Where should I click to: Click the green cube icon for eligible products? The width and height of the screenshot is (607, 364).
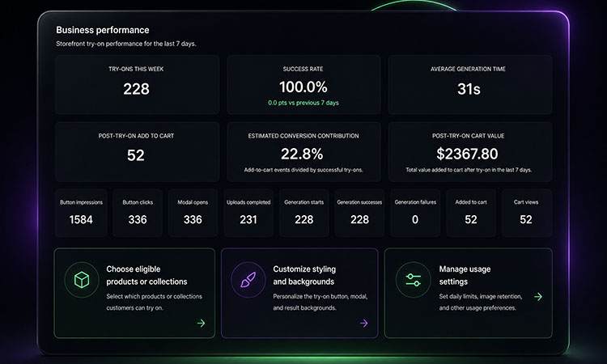click(82, 280)
